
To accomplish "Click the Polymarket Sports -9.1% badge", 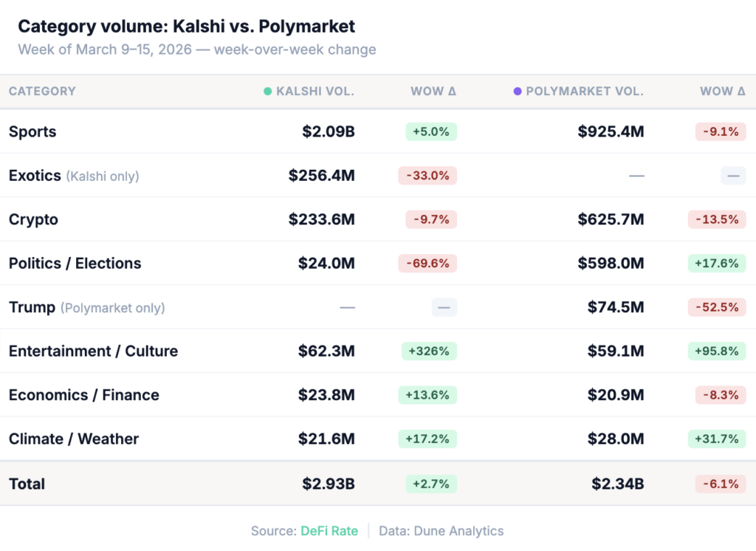I will (x=721, y=131).
